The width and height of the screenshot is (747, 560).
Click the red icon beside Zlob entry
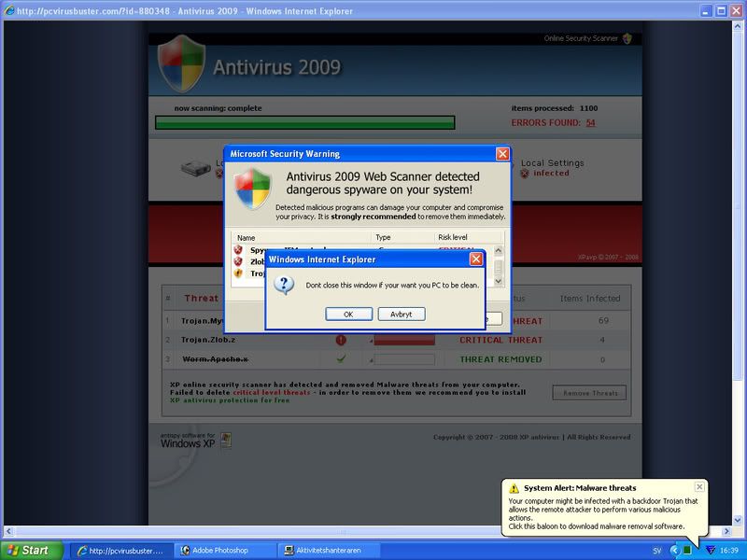click(238, 261)
